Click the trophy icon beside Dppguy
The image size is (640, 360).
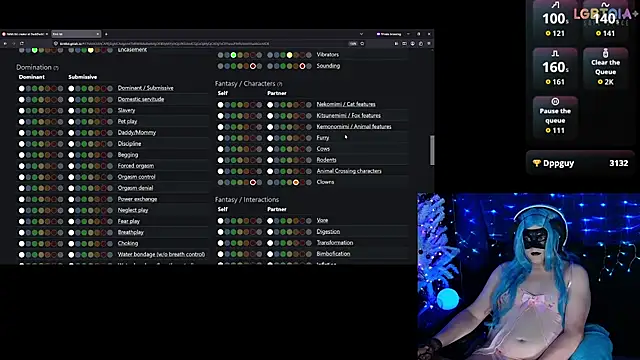click(x=536, y=163)
